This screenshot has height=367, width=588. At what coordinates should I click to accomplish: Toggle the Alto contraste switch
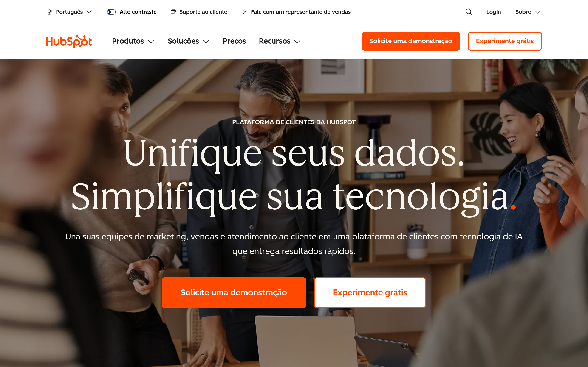[x=111, y=12]
